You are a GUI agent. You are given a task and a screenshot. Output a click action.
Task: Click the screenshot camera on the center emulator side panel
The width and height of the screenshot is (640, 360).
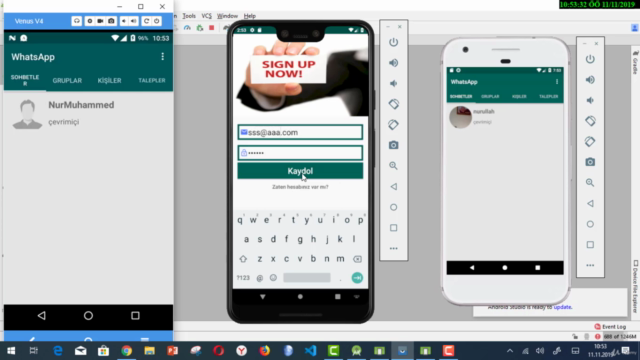pyautogui.click(x=393, y=145)
